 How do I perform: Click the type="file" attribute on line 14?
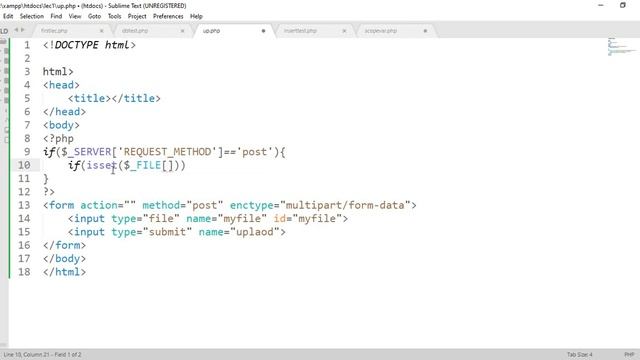point(145,219)
